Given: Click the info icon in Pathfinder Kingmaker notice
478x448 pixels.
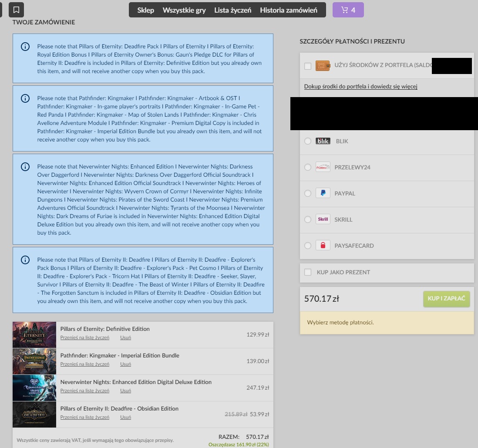Looking at the screenshot, I should tap(25, 98).
